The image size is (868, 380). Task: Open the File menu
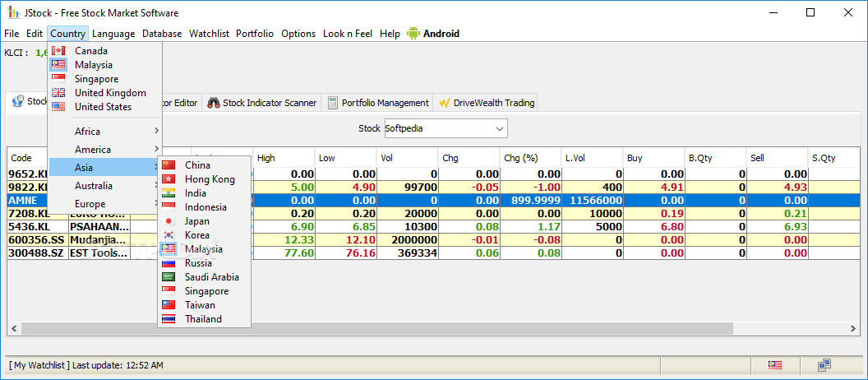point(12,33)
